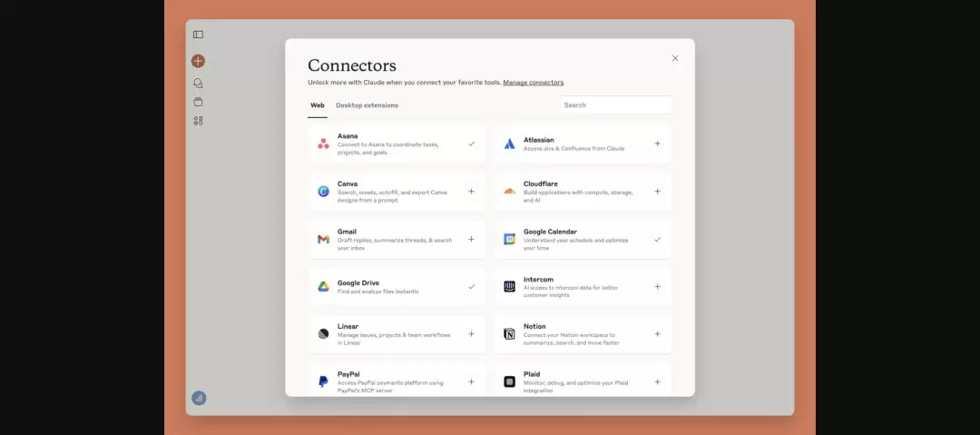Select the Notion connector logo

click(x=509, y=334)
